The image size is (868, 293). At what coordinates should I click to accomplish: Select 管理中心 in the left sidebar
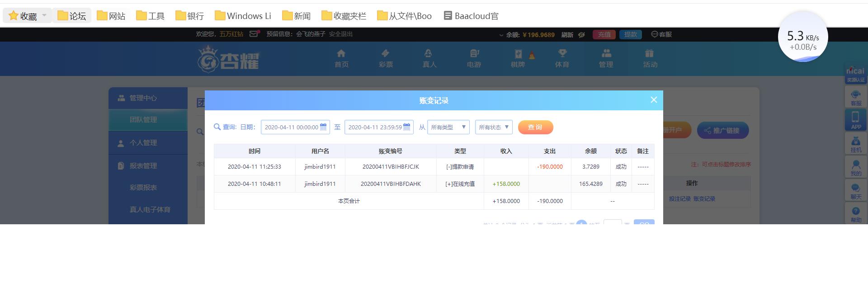pyautogui.click(x=148, y=98)
